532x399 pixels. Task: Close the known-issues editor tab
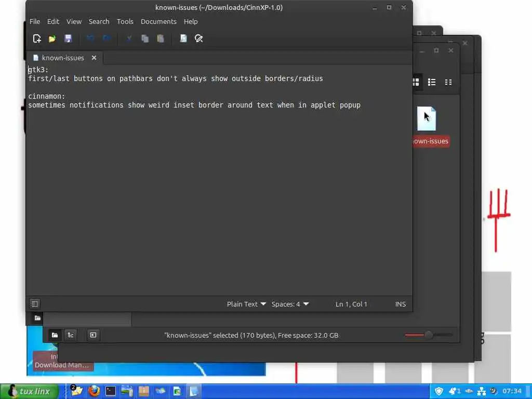[94, 58]
